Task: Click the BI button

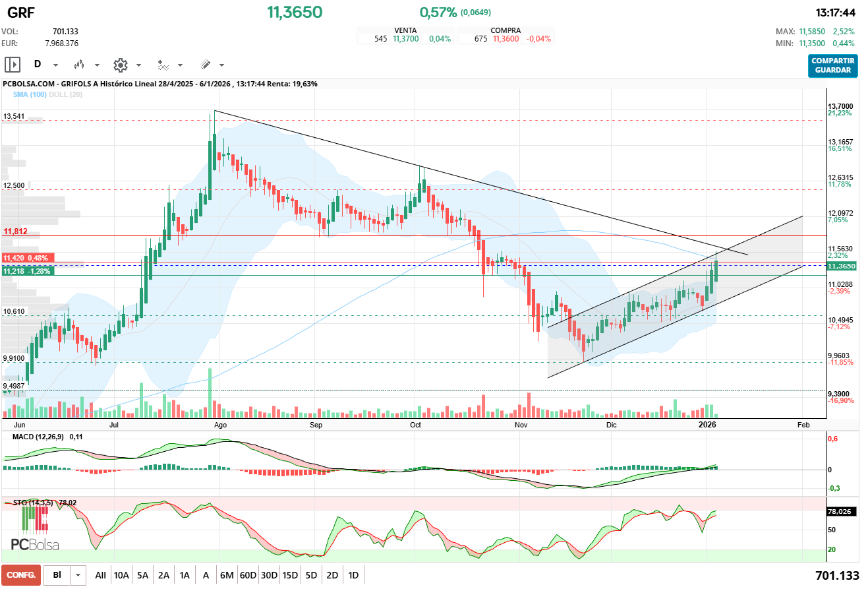Action: click(x=57, y=575)
